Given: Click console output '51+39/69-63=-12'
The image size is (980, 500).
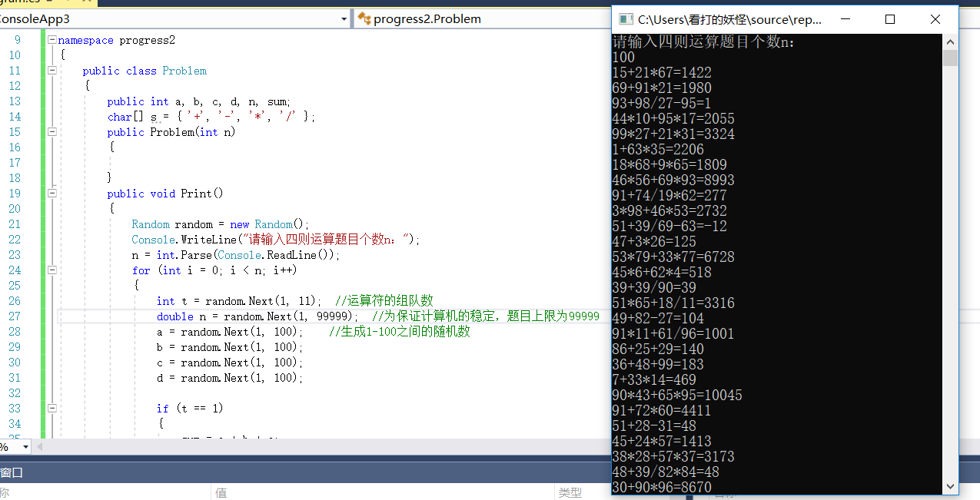Looking at the screenshot, I should (x=669, y=227).
